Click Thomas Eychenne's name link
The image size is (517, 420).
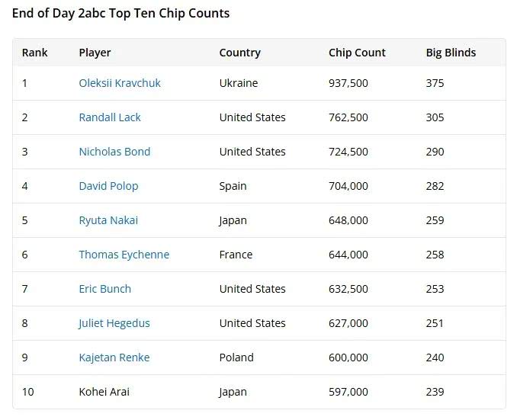click(x=124, y=255)
